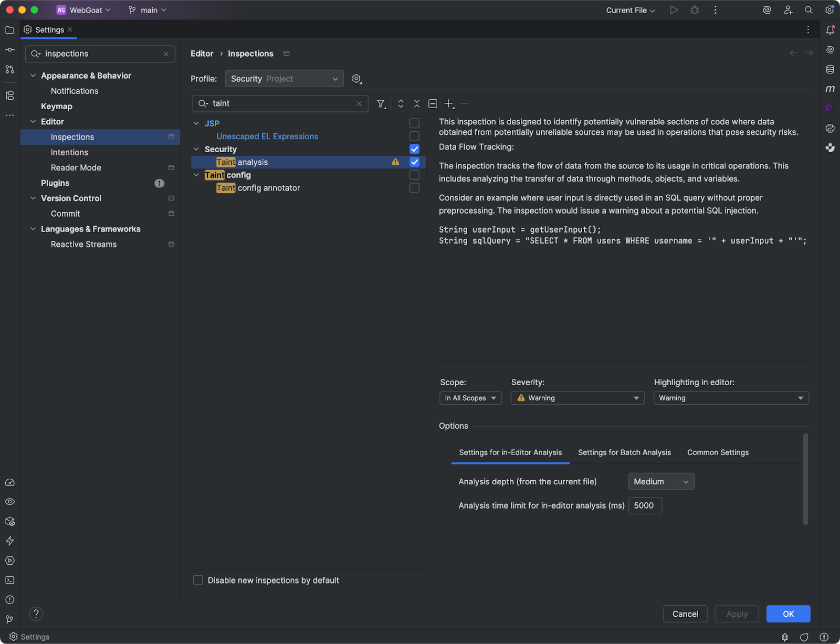The width and height of the screenshot is (840, 644).
Task: Open WebGoat project dropdown
Action: pos(83,10)
